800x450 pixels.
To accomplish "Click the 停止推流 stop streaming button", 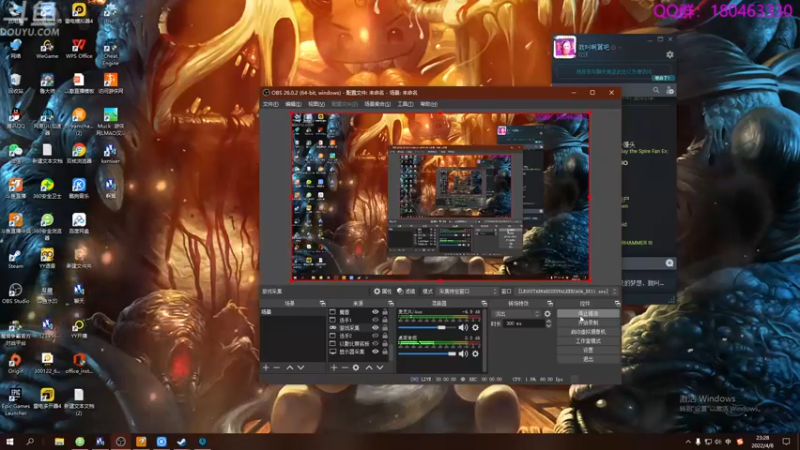I will click(x=588, y=314).
